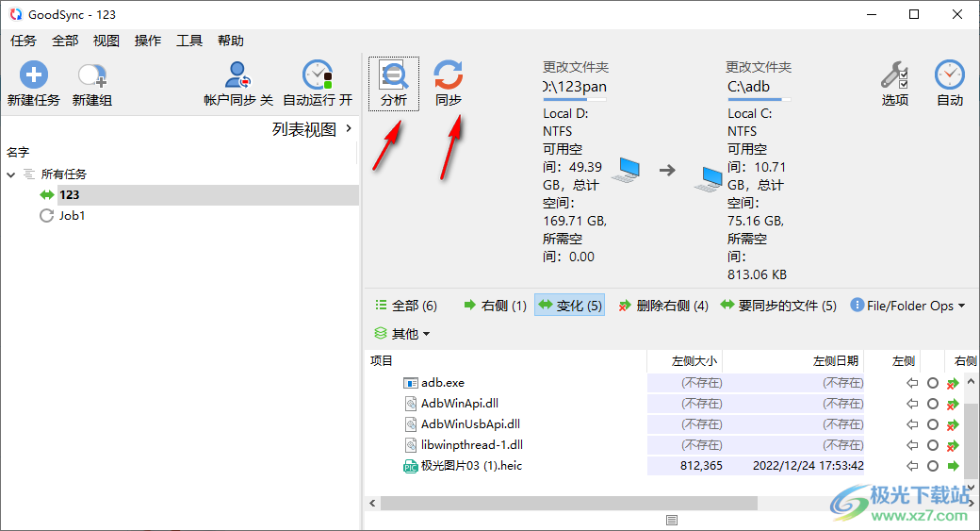The image size is (980, 531).
Task: Click horizontal scroll-left arrow
Action: (x=372, y=503)
